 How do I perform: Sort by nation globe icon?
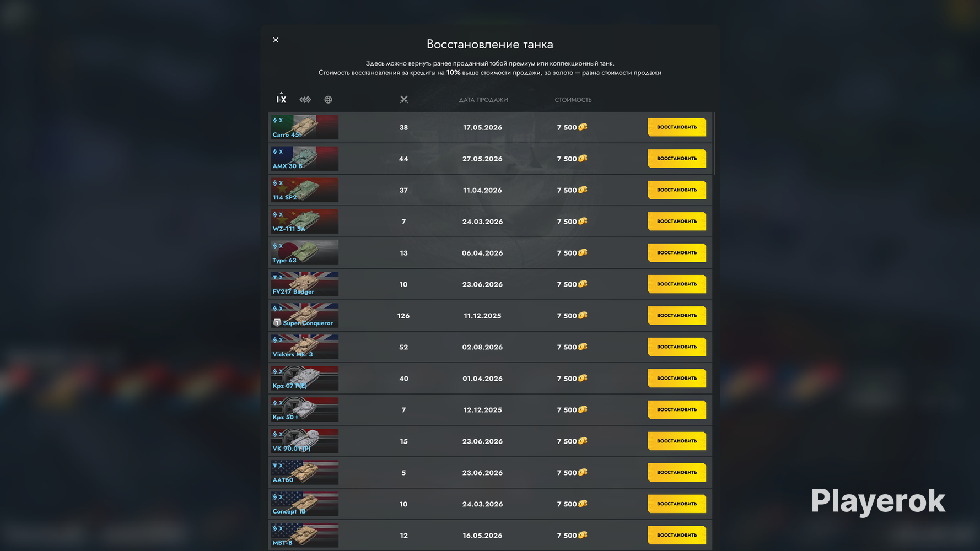click(328, 100)
